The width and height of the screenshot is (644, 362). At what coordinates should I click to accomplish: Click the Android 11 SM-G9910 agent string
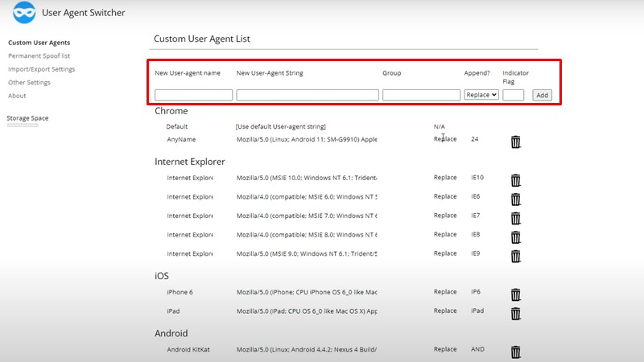[307, 139]
